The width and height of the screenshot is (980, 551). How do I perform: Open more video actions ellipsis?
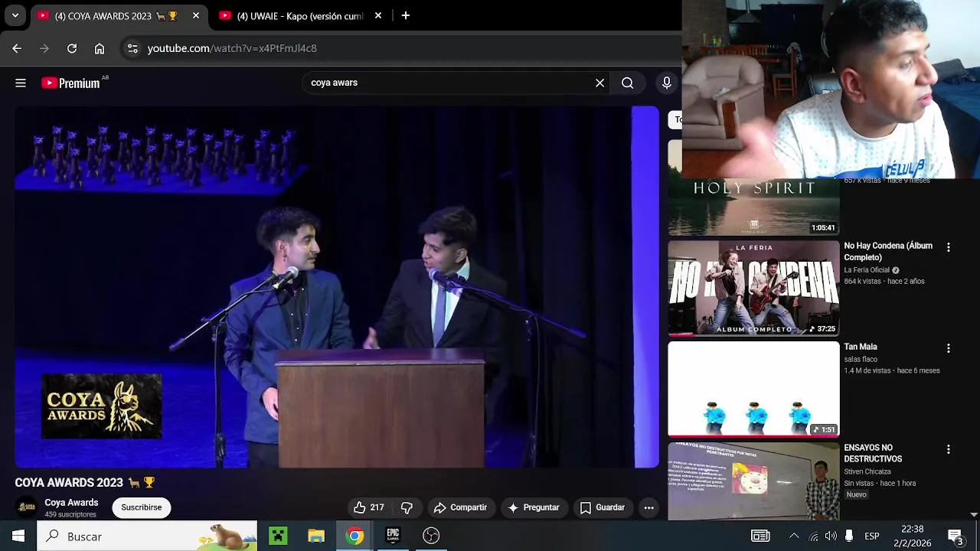tap(648, 507)
